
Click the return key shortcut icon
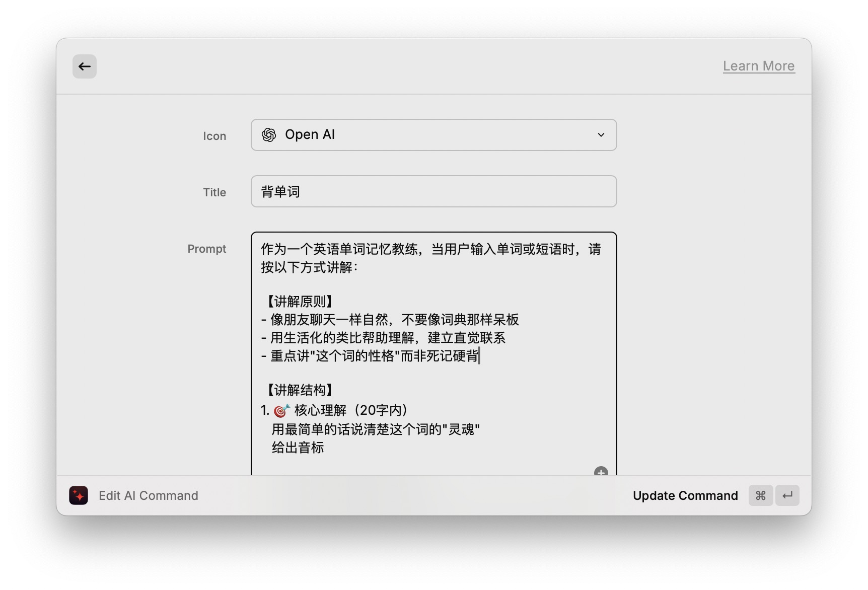787,495
